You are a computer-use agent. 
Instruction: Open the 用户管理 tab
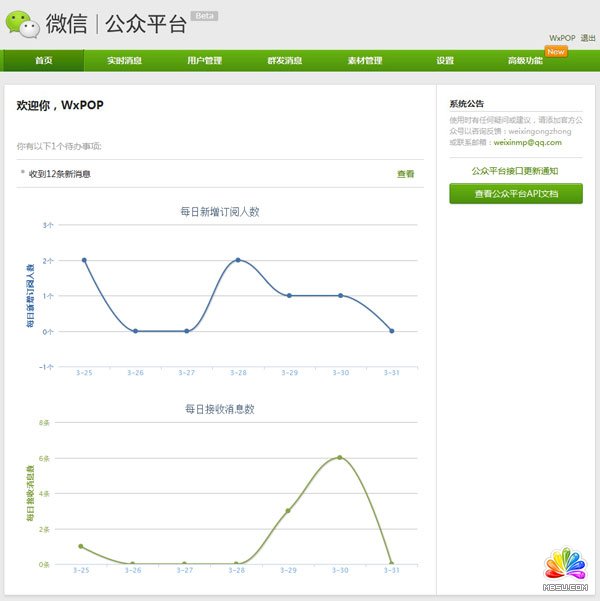pyautogui.click(x=204, y=61)
